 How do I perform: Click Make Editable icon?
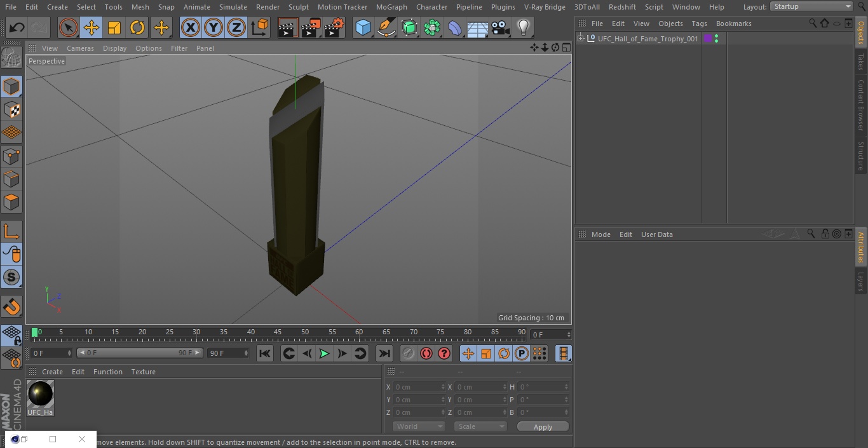click(x=11, y=58)
